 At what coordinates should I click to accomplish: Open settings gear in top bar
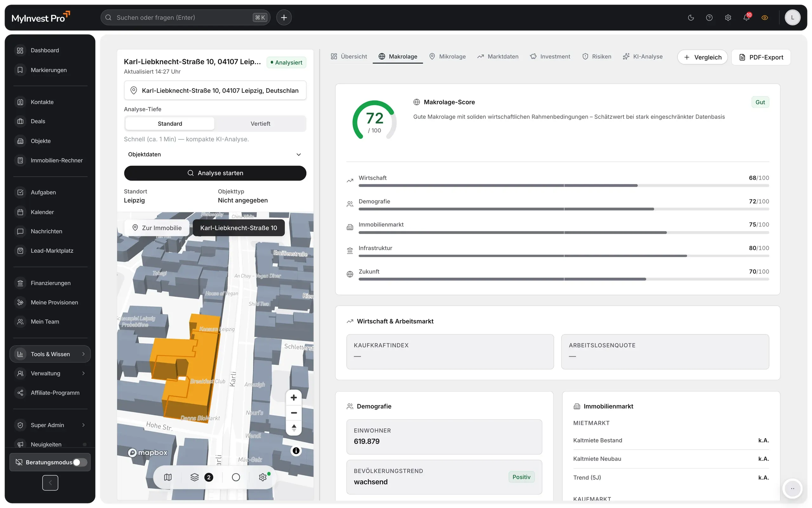tap(728, 17)
